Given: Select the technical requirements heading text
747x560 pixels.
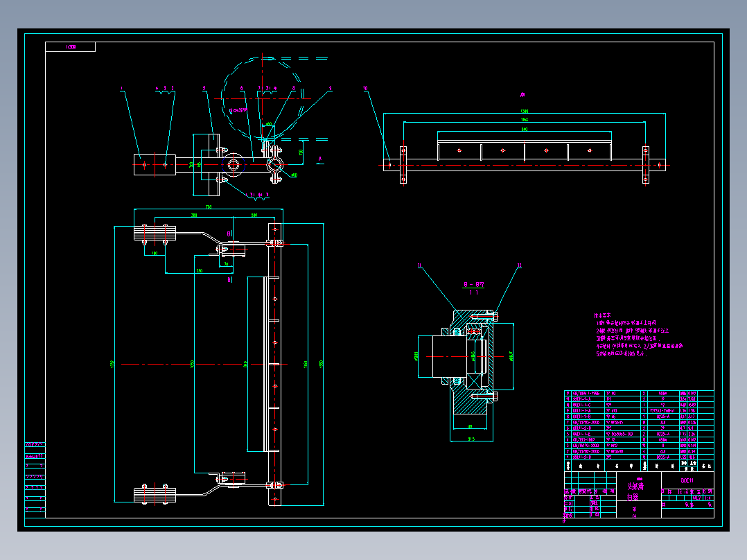Looking at the screenshot, I should [x=602, y=315].
